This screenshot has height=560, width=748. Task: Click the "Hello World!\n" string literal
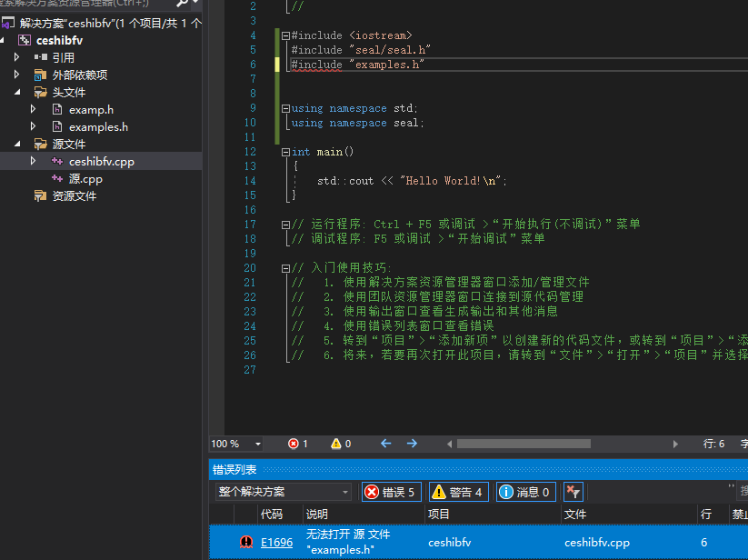(450, 181)
